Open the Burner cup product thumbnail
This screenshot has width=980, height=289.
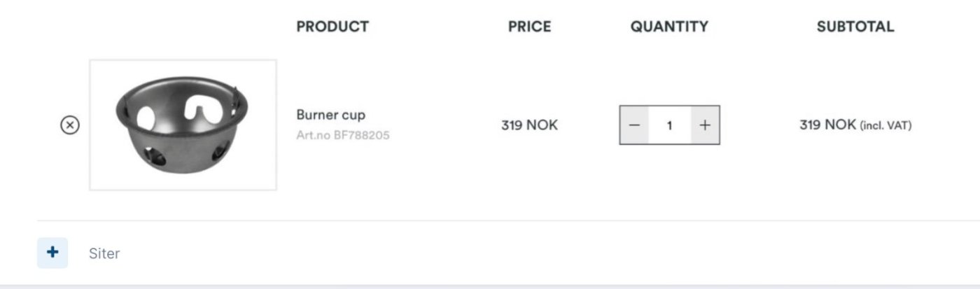coord(183,125)
